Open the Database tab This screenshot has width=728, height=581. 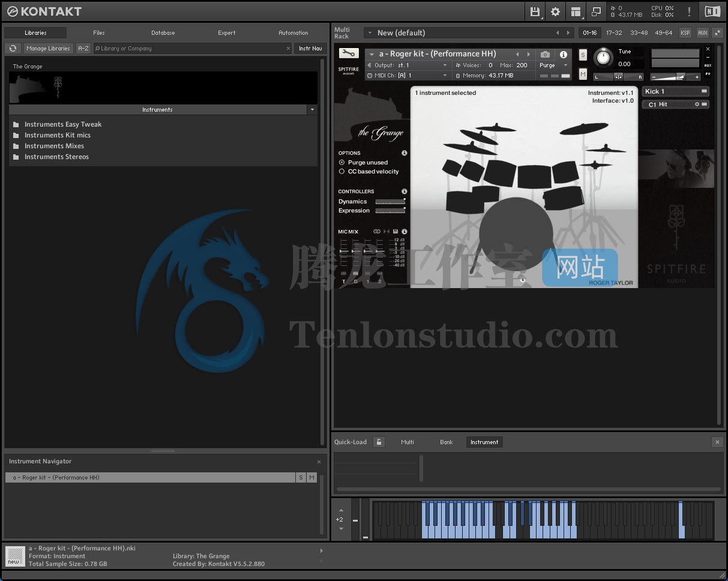(163, 33)
